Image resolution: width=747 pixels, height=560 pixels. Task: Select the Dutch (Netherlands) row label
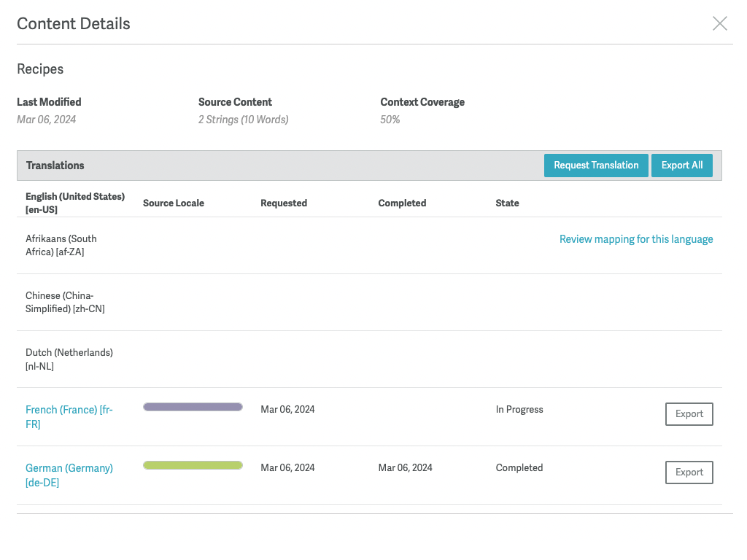pyautogui.click(x=69, y=359)
